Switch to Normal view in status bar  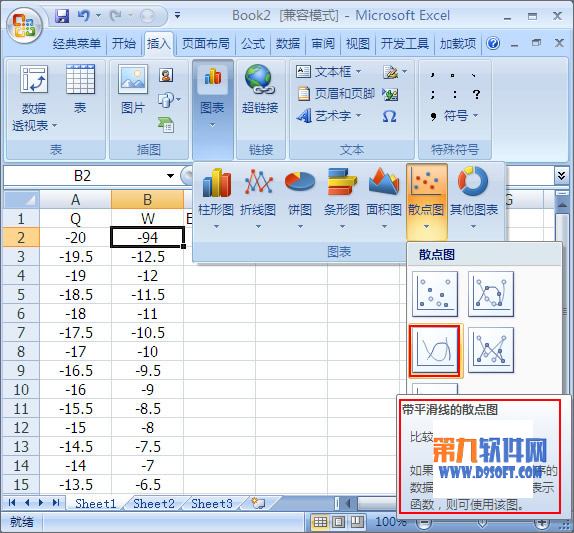[321, 522]
